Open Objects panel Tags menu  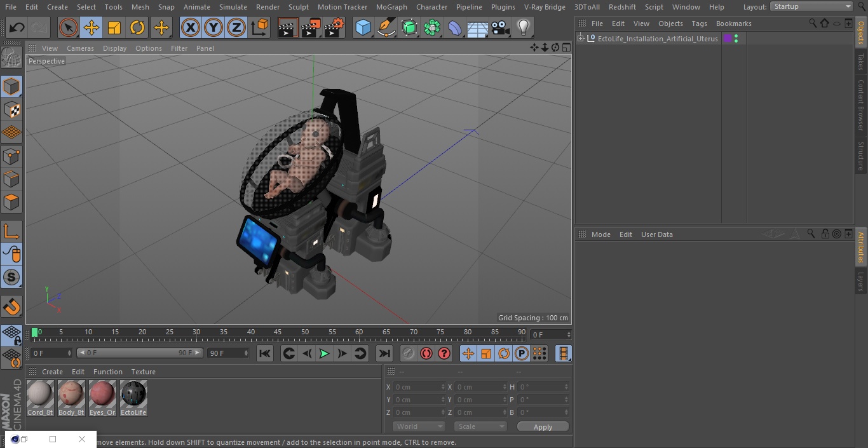point(699,24)
